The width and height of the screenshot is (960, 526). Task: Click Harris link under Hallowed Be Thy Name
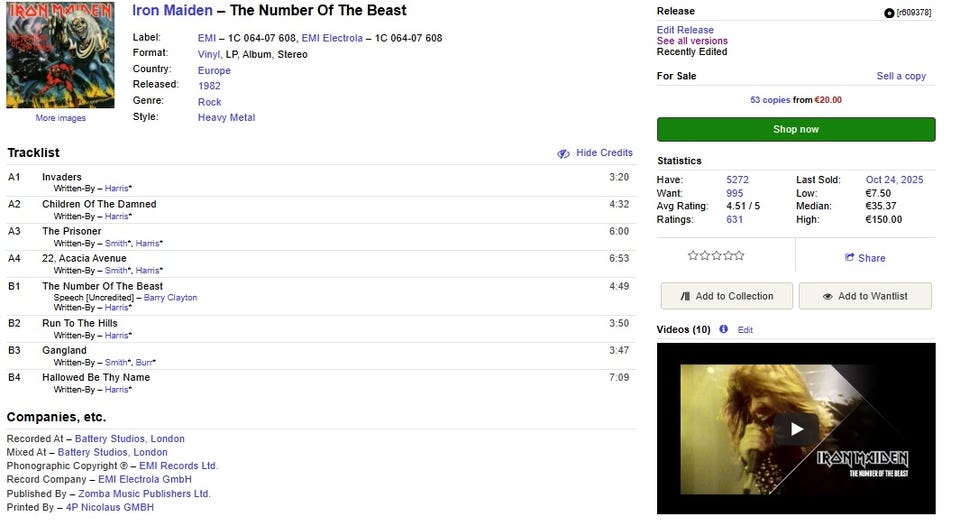116,389
